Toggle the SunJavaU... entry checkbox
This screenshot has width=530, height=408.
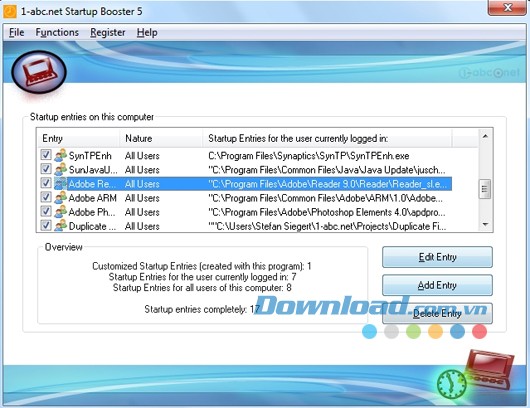(x=46, y=169)
